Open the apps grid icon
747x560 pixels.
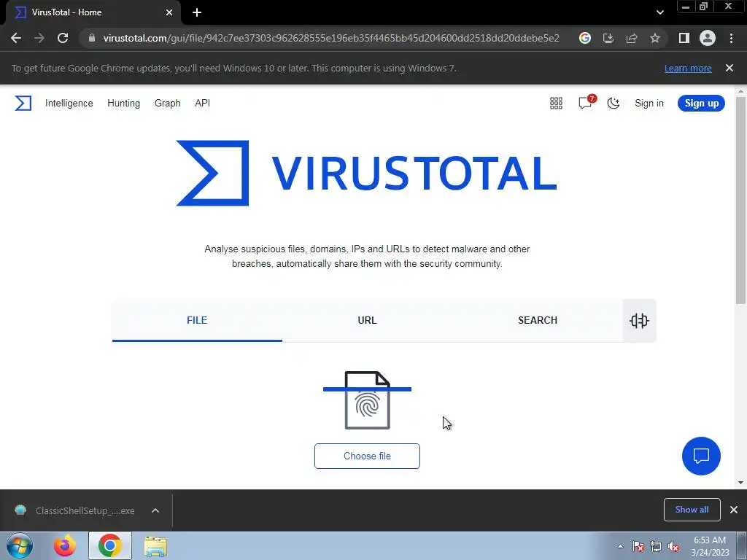[556, 104]
